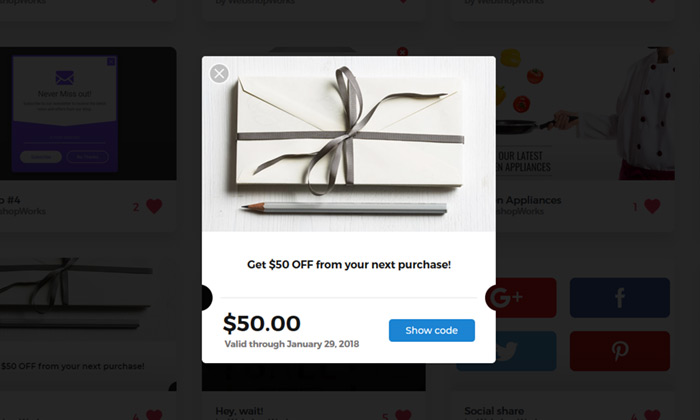
Task: Share using the Pinterest button
Action: tap(619, 351)
